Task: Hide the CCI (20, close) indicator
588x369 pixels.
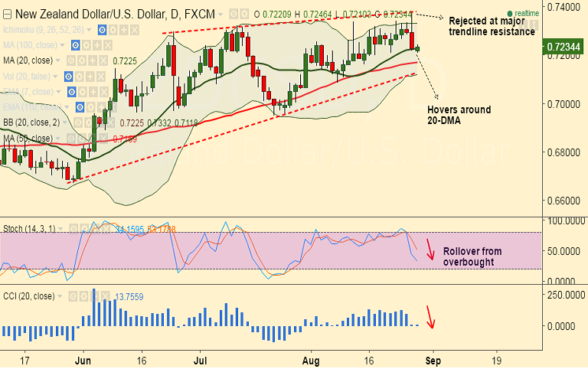Action: [x=73, y=296]
